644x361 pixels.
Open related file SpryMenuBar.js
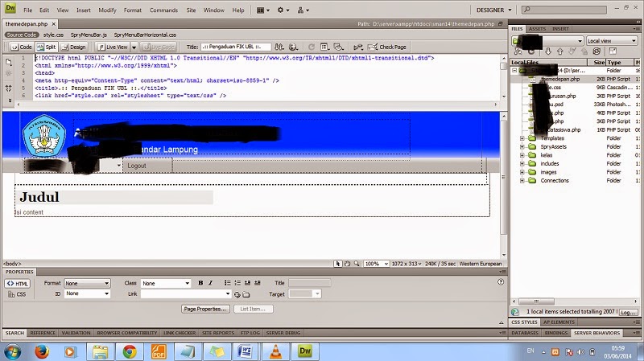[89, 35]
